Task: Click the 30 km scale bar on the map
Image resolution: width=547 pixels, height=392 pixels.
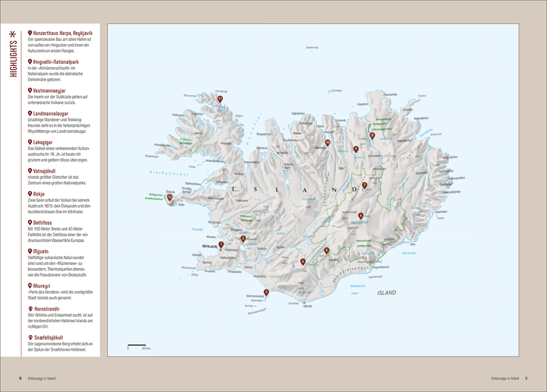Action: pos(137,346)
